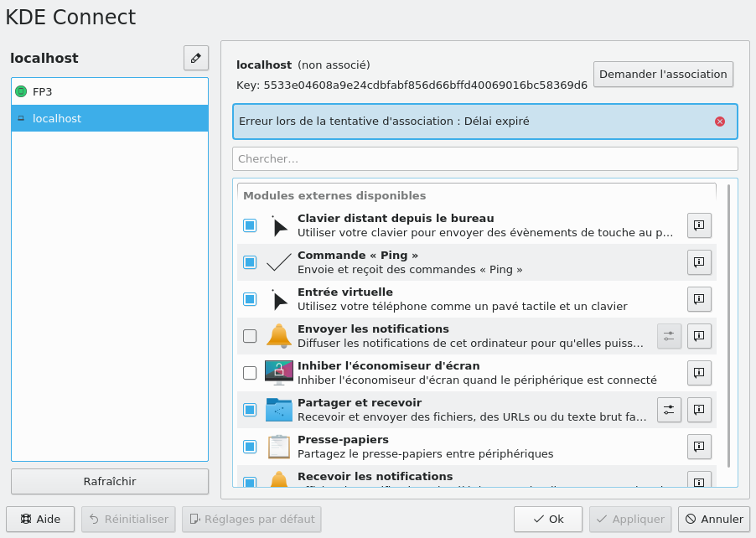756x538 pixels.
Task: Click the 'Inhiber l'économiseur d'écran quand' description
Action: tap(478, 380)
